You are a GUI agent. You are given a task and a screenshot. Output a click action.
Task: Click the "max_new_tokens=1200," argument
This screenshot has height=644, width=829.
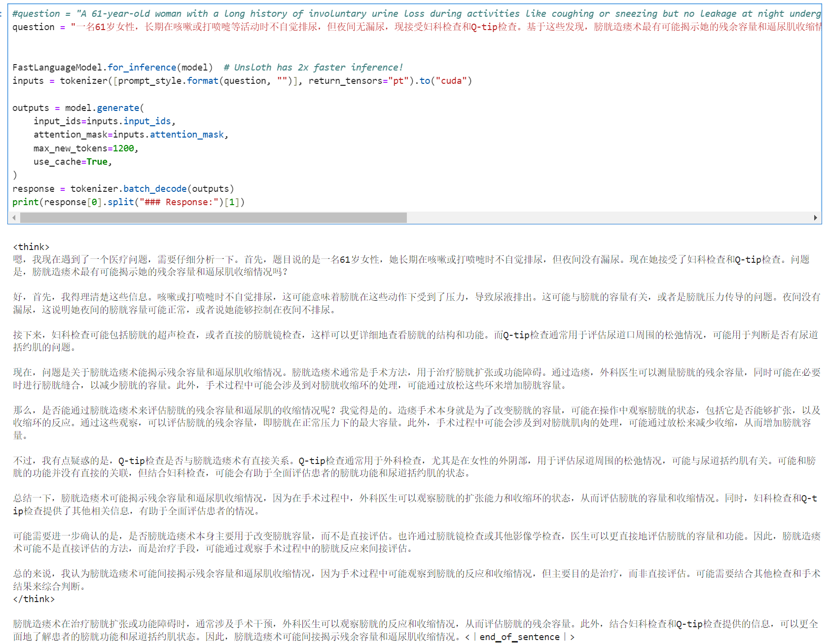tap(86, 148)
